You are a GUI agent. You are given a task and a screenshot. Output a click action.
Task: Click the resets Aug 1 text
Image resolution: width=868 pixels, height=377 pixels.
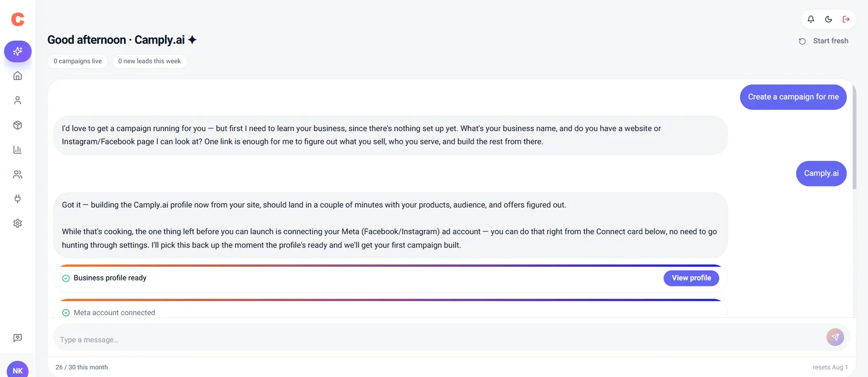830,367
